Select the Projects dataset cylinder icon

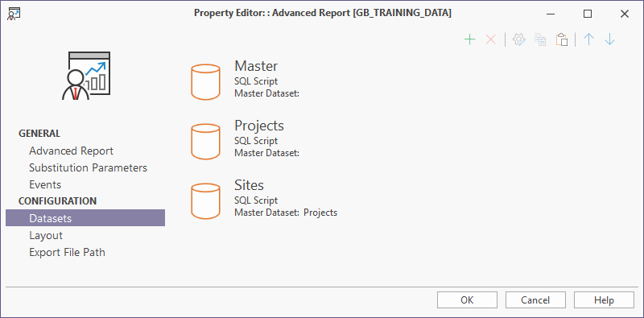coord(206,142)
